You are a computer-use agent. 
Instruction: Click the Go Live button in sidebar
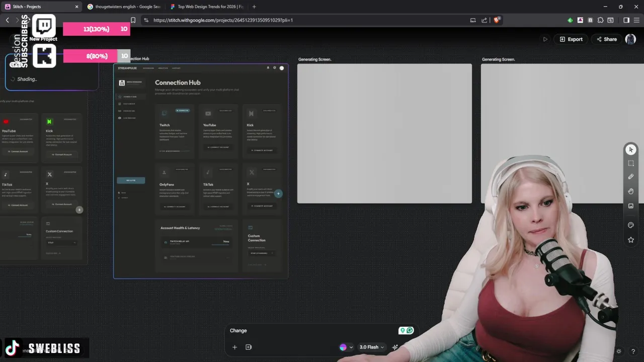[x=131, y=180]
